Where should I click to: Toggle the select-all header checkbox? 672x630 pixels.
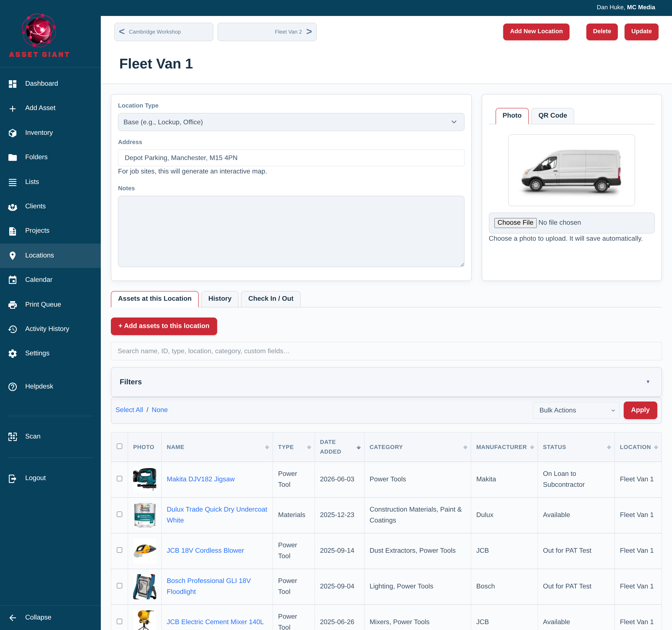(x=120, y=446)
